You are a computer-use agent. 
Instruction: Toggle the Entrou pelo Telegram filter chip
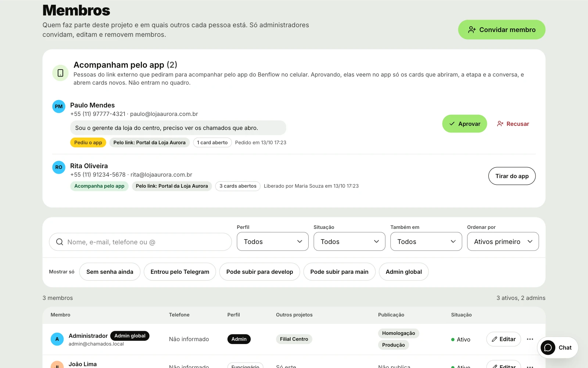point(180,272)
